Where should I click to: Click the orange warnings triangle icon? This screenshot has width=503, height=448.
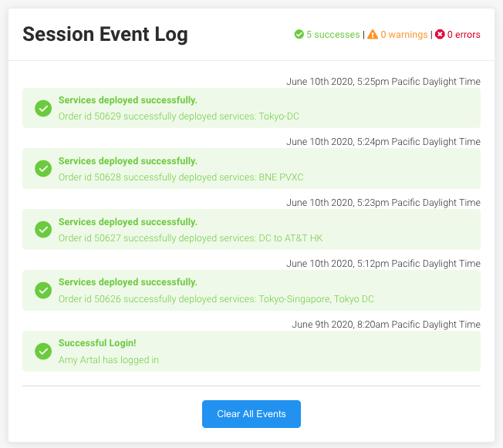(x=373, y=34)
